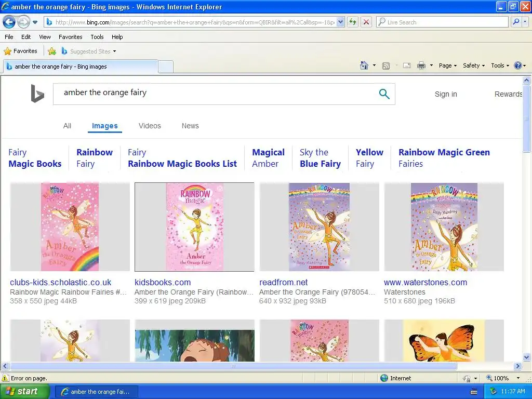Switch to the News tab
The image size is (532, 399).
[190, 126]
